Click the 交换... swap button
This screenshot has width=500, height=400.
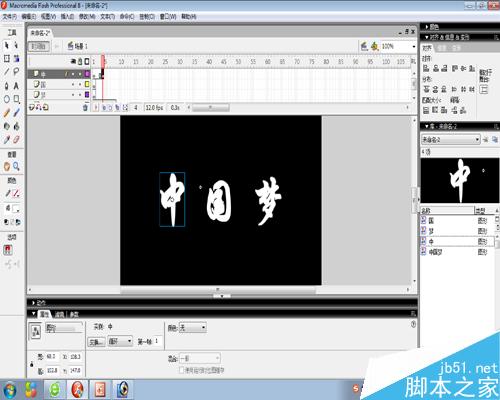(96, 342)
